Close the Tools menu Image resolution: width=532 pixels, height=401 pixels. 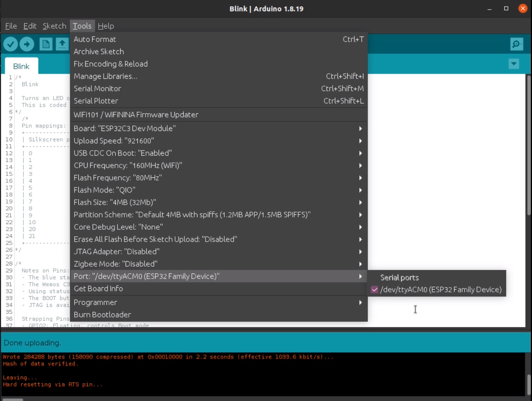coord(82,26)
